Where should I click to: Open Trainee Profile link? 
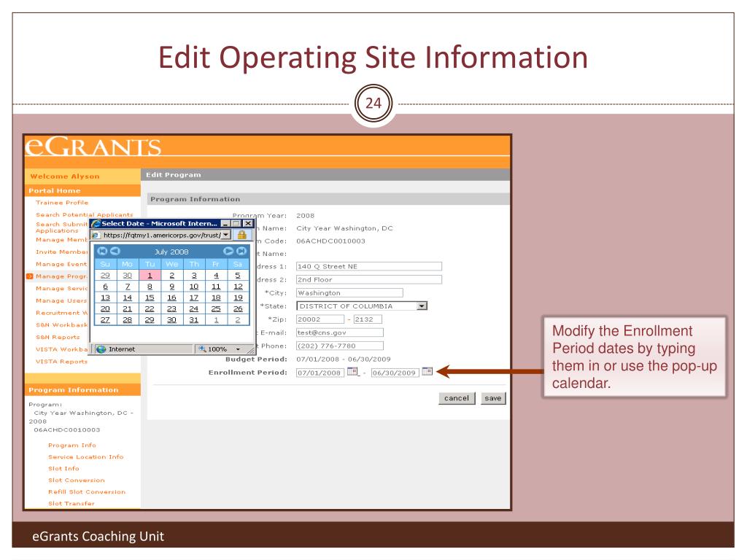click(62, 203)
